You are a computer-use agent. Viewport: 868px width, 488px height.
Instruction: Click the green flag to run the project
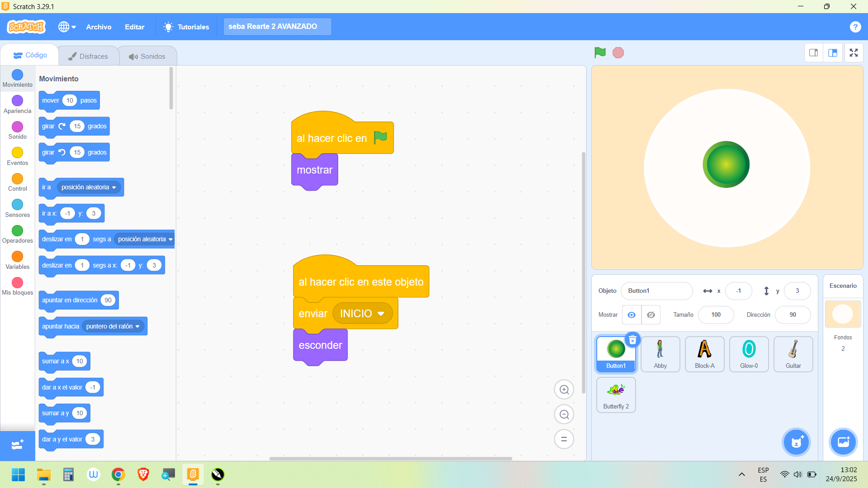[x=600, y=53]
